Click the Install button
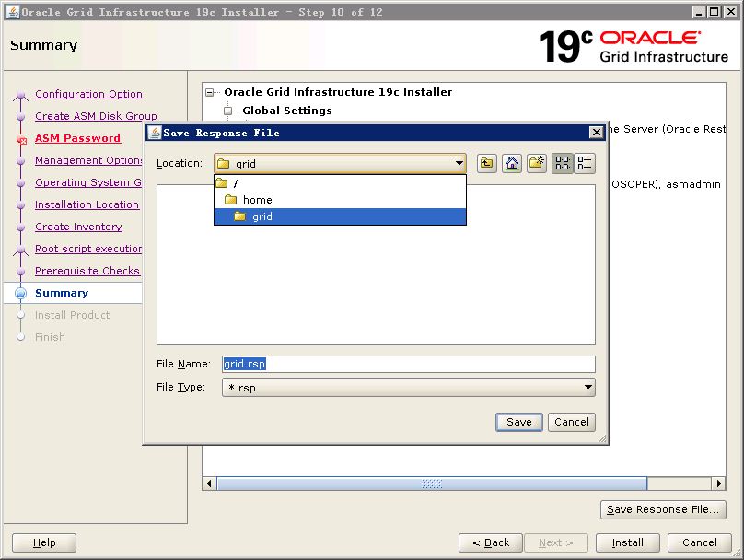The width and height of the screenshot is (744, 560). point(627,542)
